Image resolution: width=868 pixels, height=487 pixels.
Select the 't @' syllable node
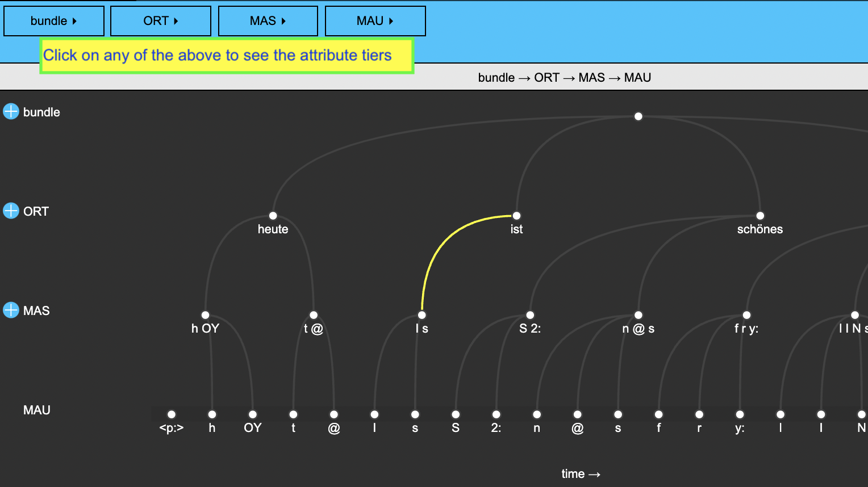point(314,315)
